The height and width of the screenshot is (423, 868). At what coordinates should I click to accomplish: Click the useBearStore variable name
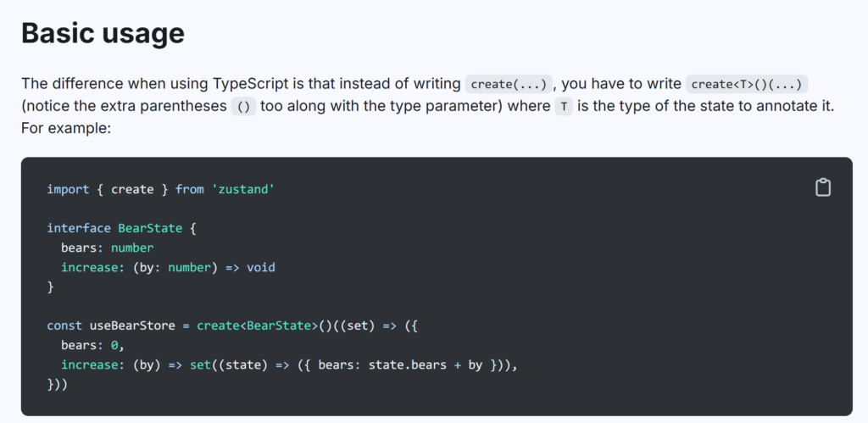coord(131,326)
